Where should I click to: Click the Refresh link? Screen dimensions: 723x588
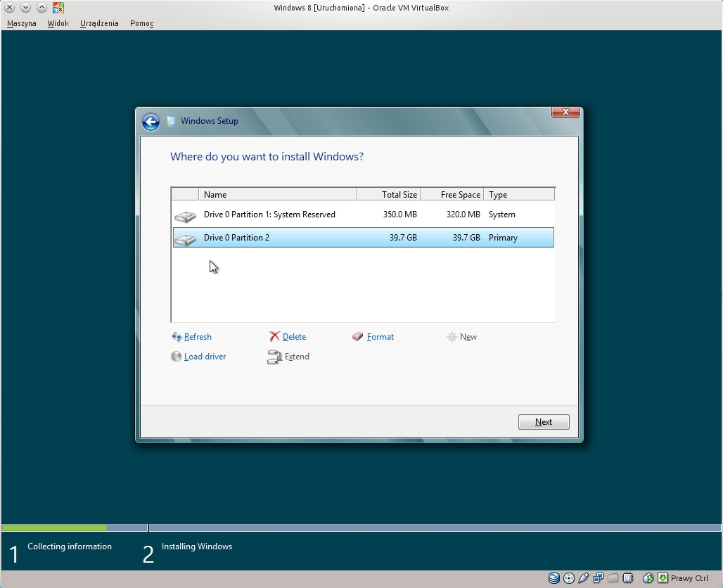pyautogui.click(x=198, y=337)
